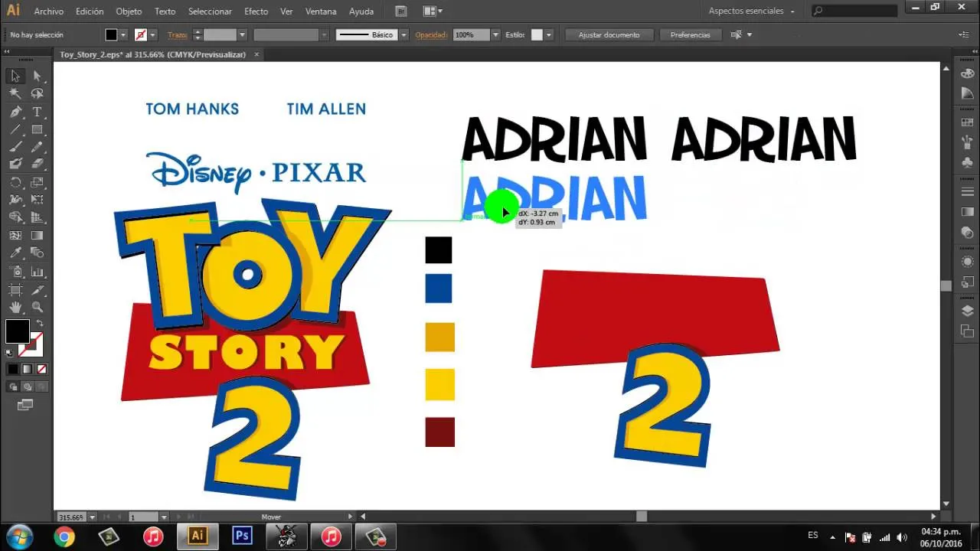Select the Gradient tool
The image size is (980, 551).
[x=37, y=235]
